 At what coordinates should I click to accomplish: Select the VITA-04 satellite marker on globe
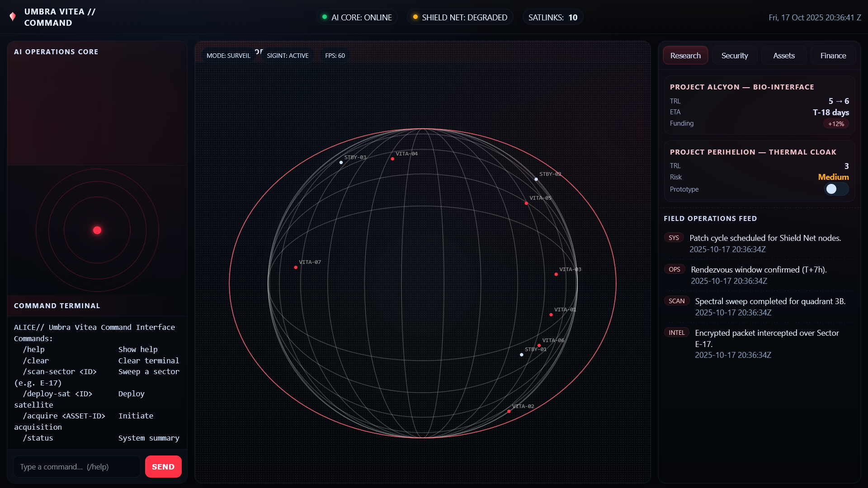[x=392, y=159]
